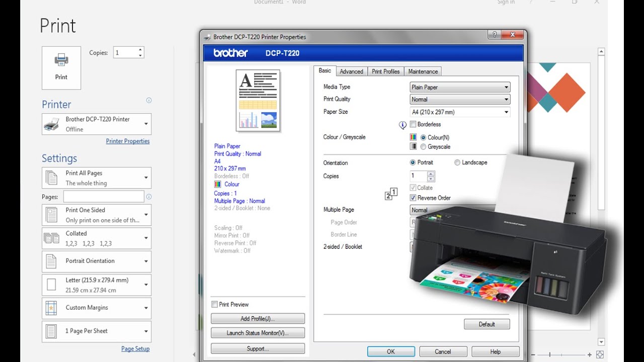
Task: Expand the Print Quality dropdown
Action: pos(460,100)
